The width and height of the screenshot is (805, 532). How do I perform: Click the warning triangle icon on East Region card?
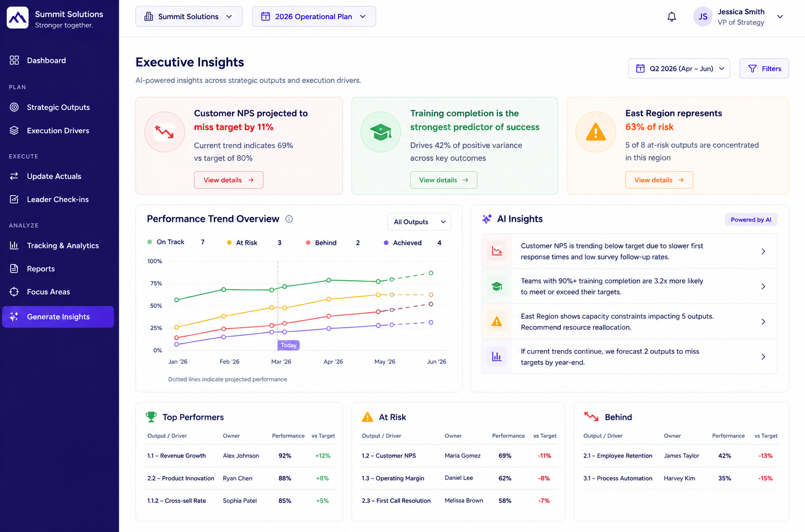click(595, 132)
